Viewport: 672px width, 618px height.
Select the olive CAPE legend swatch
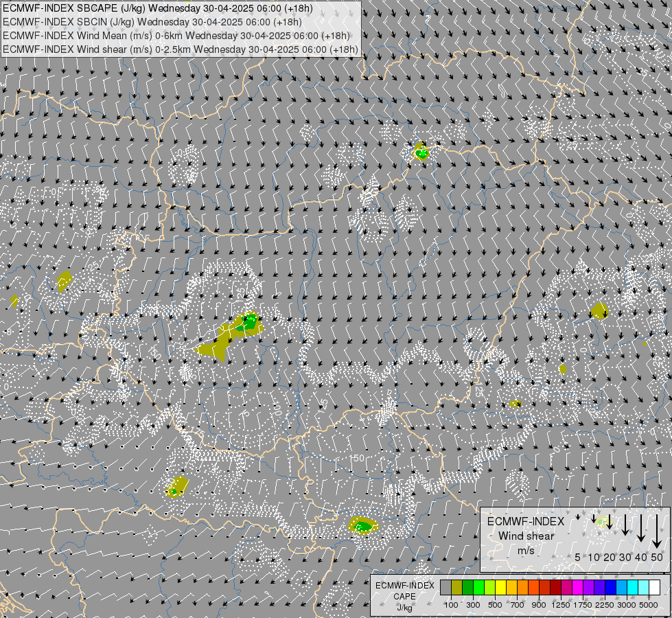pos(457,588)
